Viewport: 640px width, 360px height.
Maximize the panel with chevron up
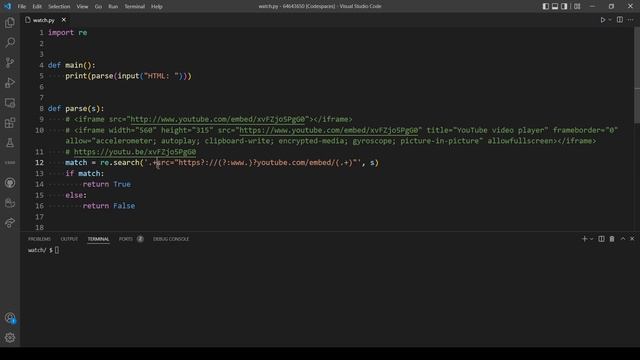tap(623, 239)
